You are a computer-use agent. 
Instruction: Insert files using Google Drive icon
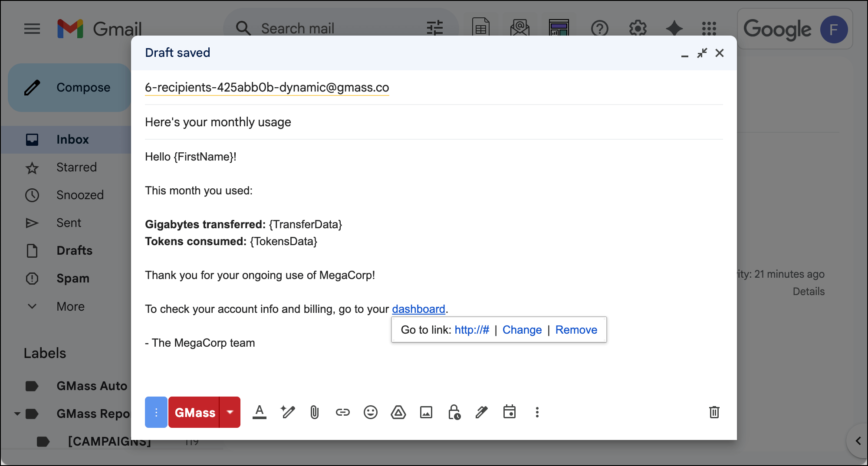click(398, 412)
